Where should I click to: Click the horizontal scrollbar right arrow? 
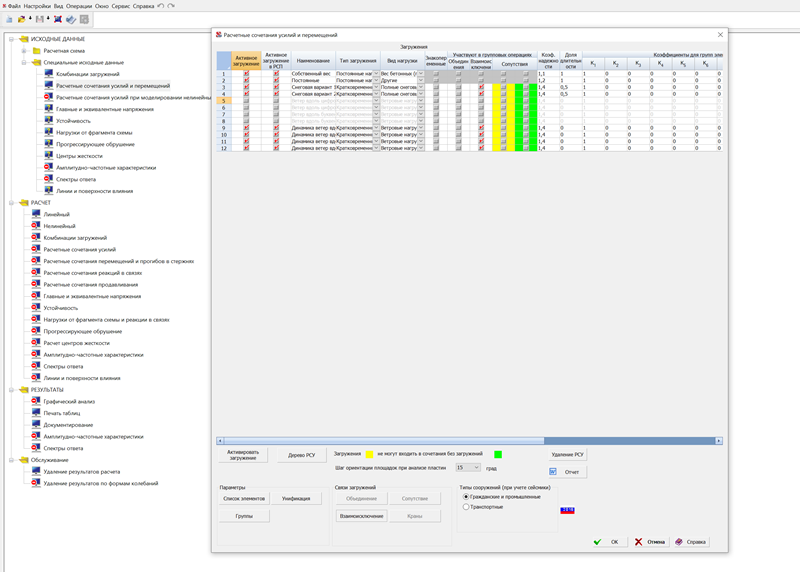pos(719,440)
